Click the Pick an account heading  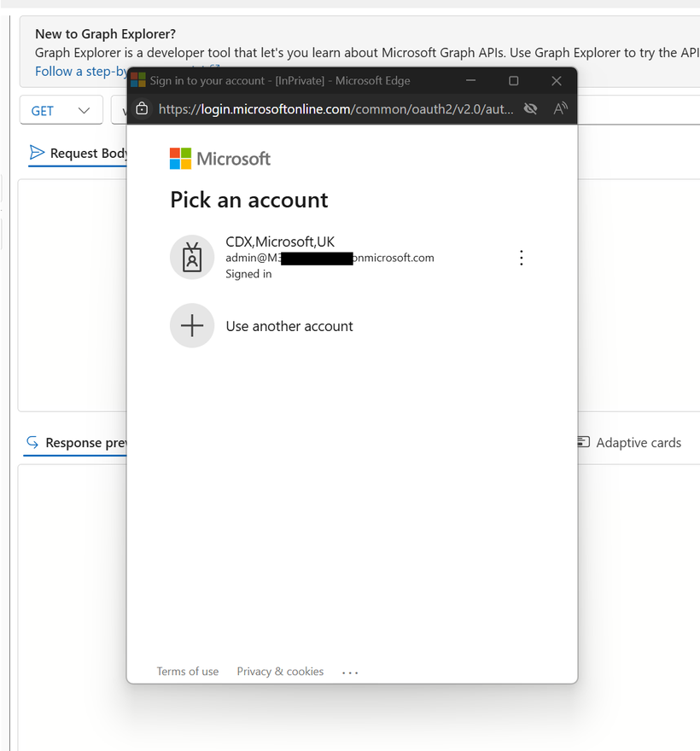[x=249, y=200]
